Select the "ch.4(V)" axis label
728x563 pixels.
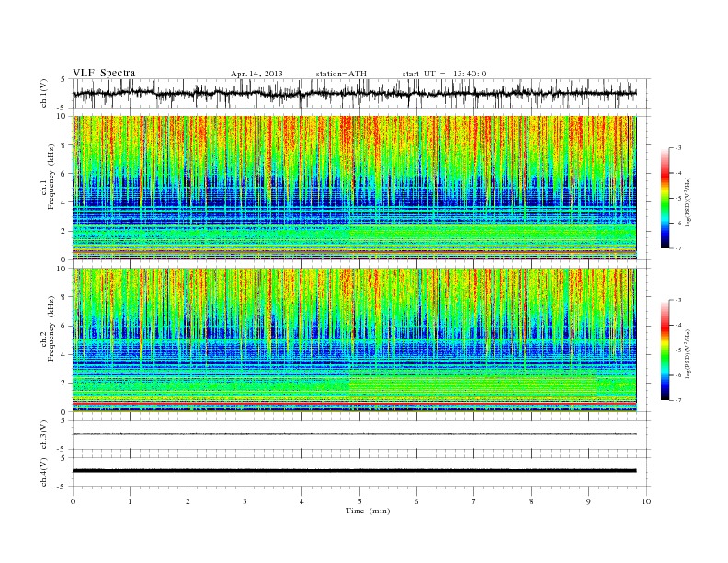pyautogui.click(x=44, y=472)
